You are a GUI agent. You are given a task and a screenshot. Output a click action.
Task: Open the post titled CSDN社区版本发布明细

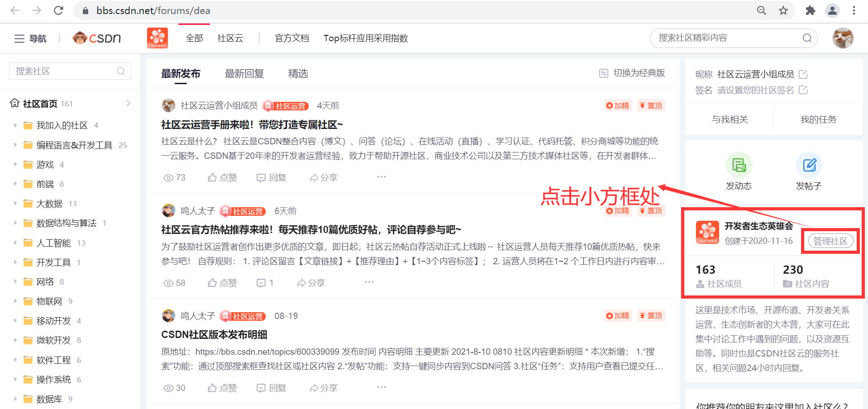tap(214, 335)
